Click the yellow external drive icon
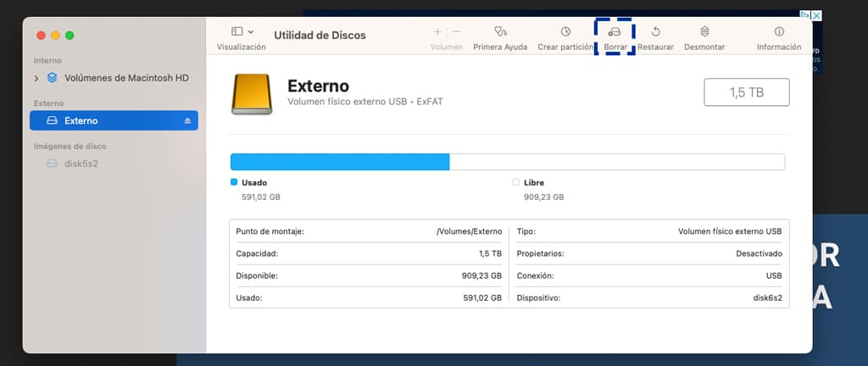This screenshot has height=366, width=868. [x=252, y=94]
